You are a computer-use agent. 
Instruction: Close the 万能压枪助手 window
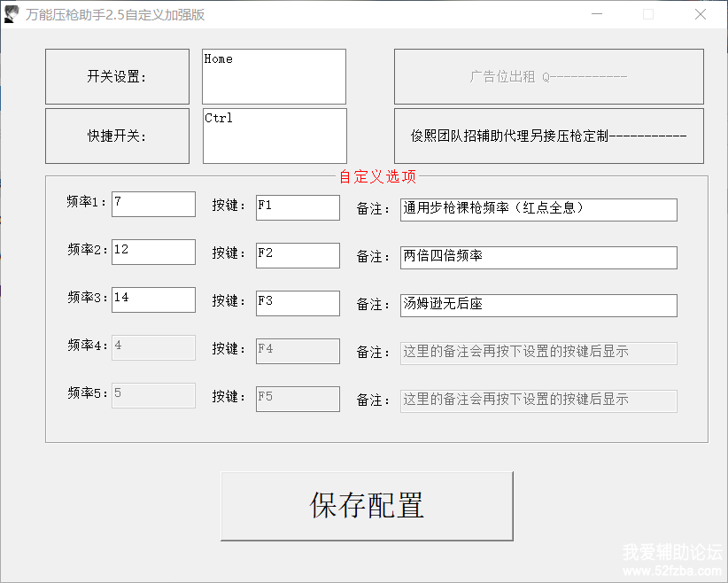pyautogui.click(x=701, y=14)
